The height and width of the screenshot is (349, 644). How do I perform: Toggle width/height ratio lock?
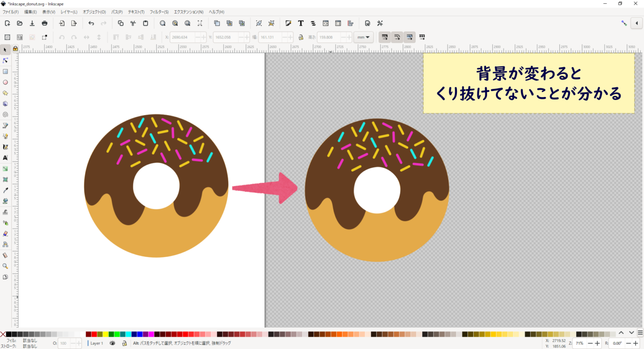click(301, 37)
